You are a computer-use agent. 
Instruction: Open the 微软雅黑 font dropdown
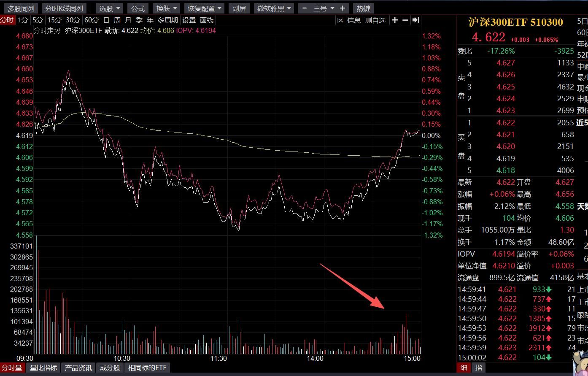click(275, 8)
